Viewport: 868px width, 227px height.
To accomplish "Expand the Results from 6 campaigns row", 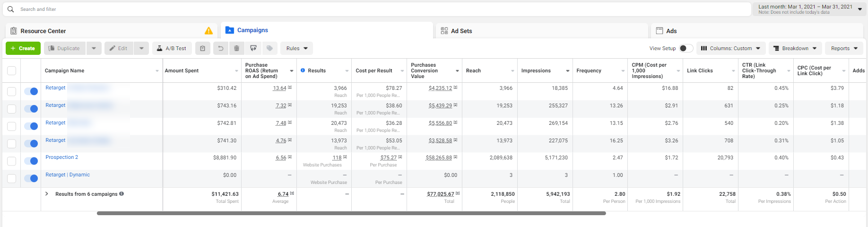I will [47, 194].
